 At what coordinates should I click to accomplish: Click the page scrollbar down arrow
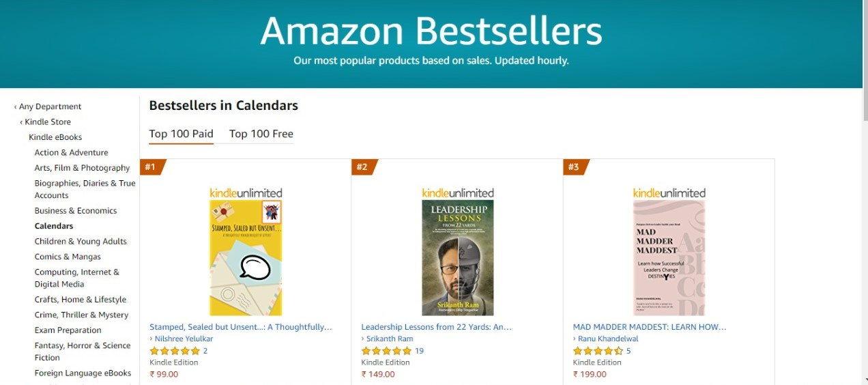[863, 380]
